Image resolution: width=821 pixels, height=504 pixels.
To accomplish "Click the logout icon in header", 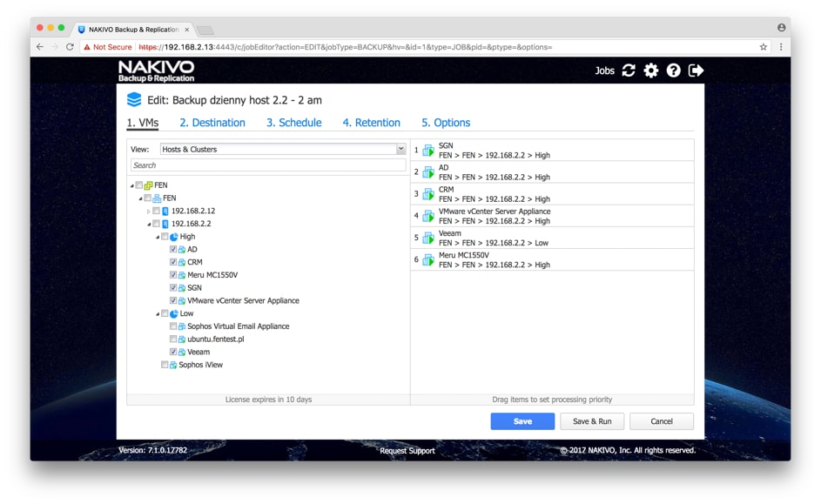I will click(x=696, y=71).
